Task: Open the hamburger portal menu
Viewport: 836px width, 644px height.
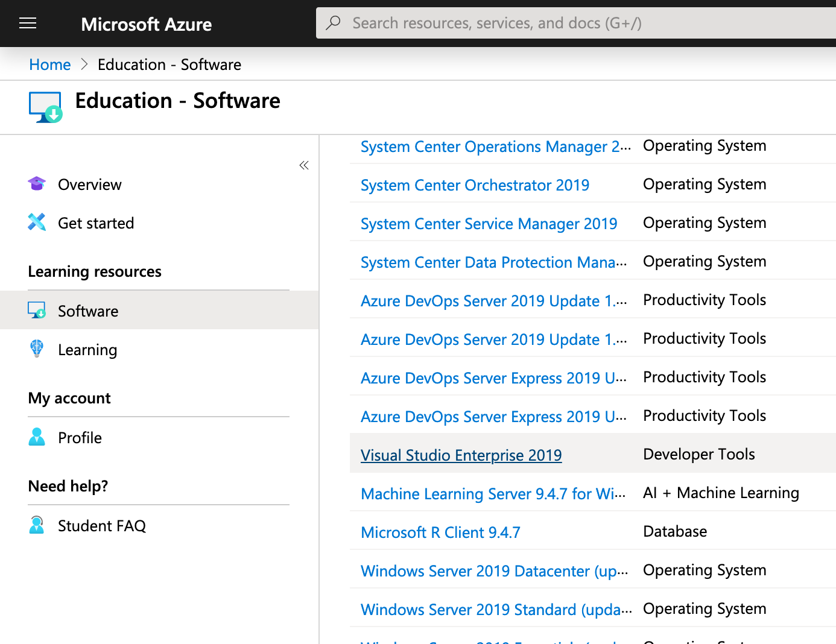Action: pos(28,24)
